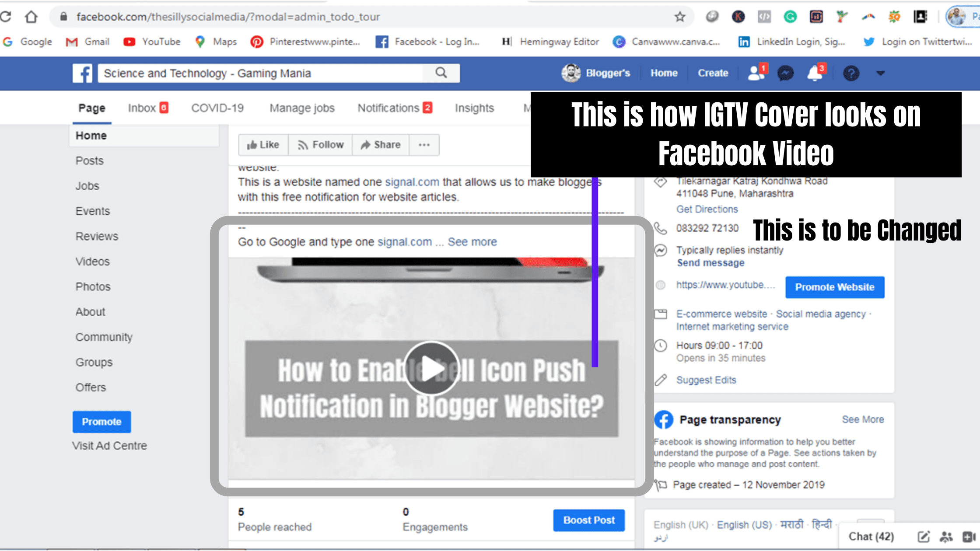The width and height of the screenshot is (980, 551).
Task: Open Canva bookmark
Action: (x=666, y=42)
